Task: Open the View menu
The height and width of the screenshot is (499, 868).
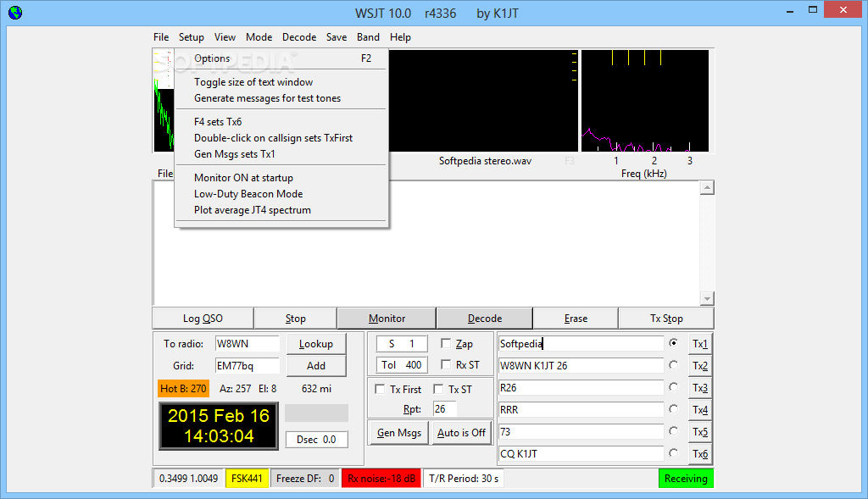Action: pos(225,37)
